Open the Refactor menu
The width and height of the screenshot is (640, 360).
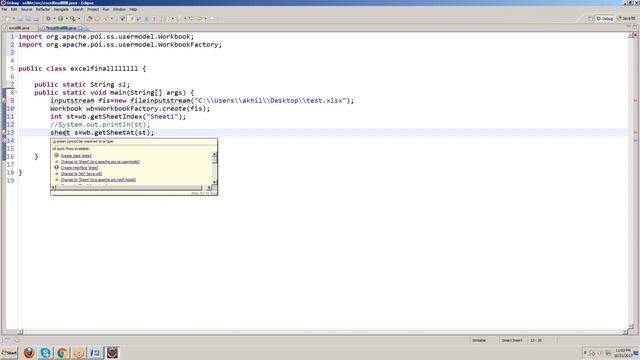pyautogui.click(x=42, y=9)
